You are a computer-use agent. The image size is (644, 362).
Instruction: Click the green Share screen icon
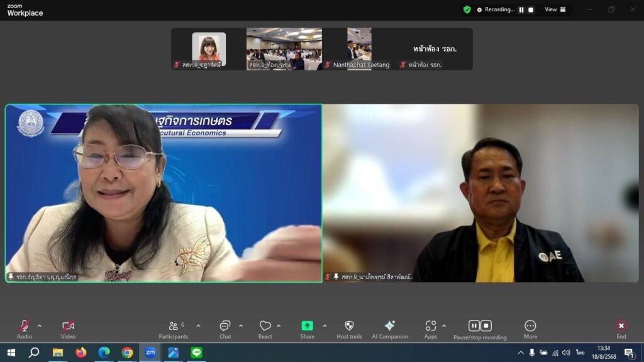[x=307, y=326]
